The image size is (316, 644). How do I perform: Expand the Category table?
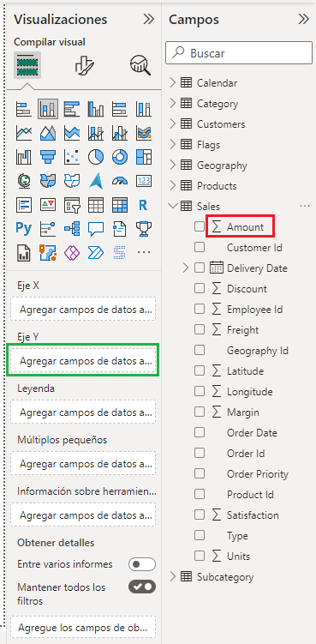click(173, 104)
